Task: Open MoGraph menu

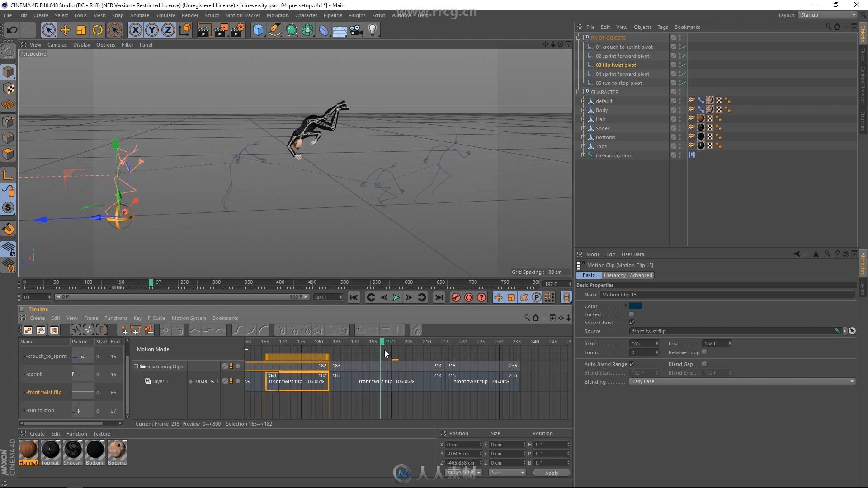Action: tap(278, 15)
